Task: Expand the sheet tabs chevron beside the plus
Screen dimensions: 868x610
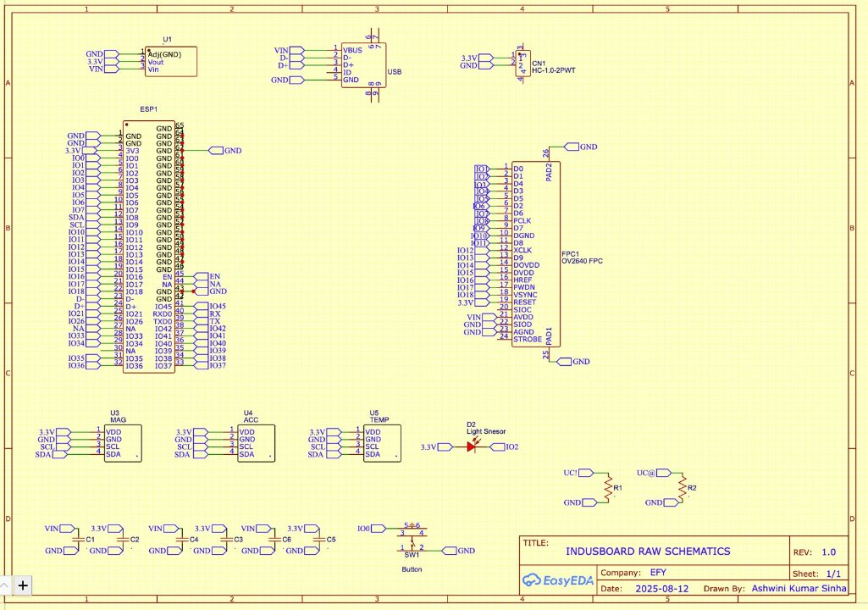Action: click(4, 585)
